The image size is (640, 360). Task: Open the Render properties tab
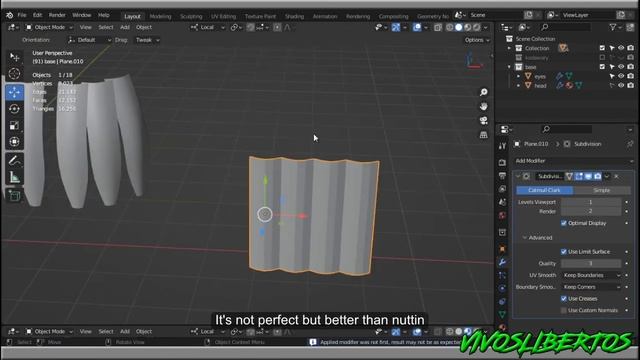click(502, 162)
